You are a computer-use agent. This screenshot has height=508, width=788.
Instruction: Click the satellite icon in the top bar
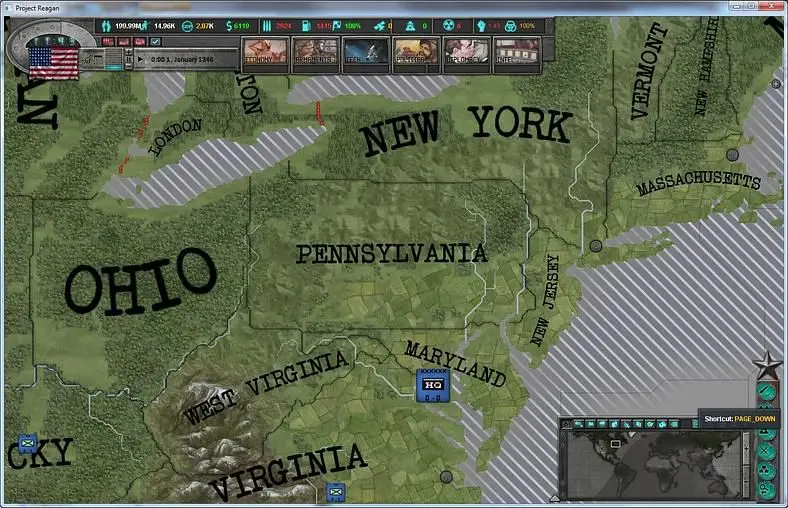click(379, 26)
